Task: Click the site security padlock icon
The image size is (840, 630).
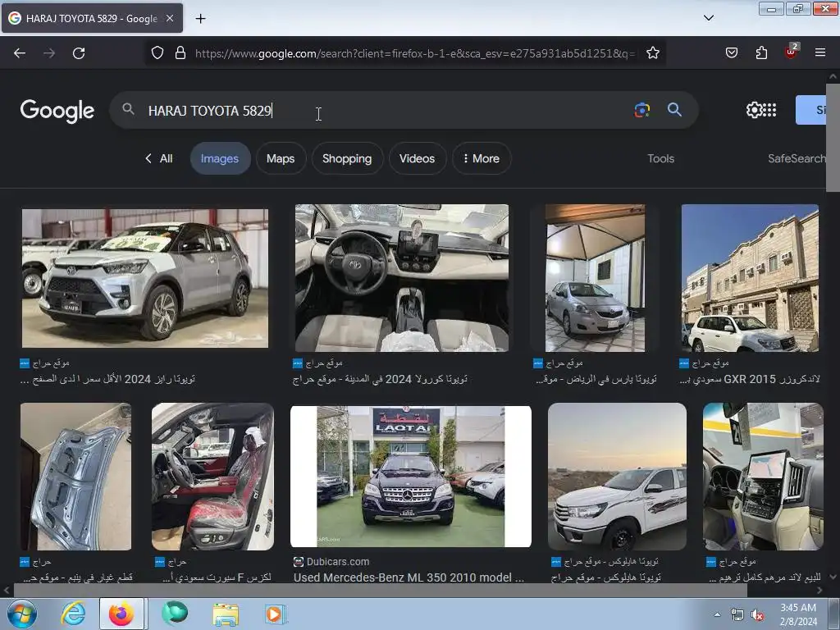Action: tap(180, 53)
